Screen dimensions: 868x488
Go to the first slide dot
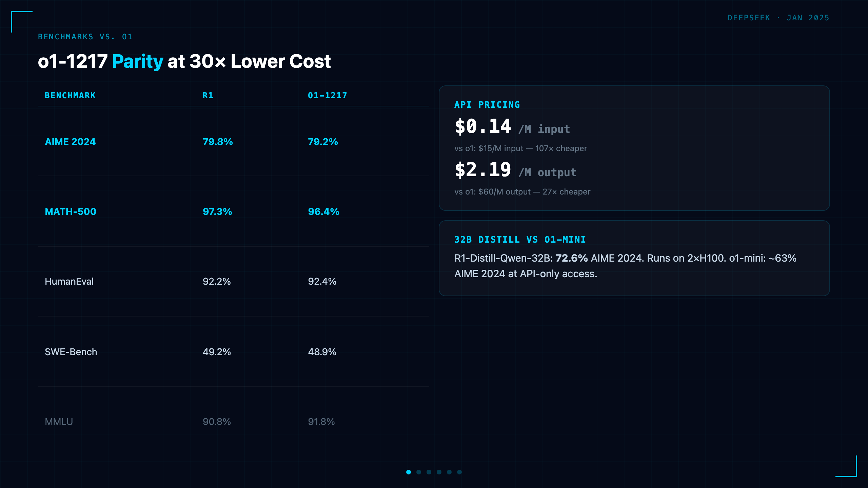pos(409,472)
